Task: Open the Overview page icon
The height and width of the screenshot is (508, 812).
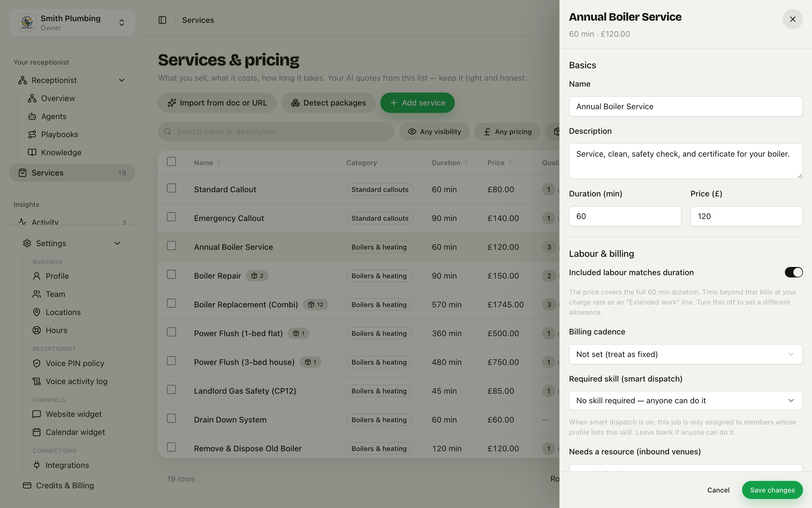Action: pyautogui.click(x=32, y=98)
